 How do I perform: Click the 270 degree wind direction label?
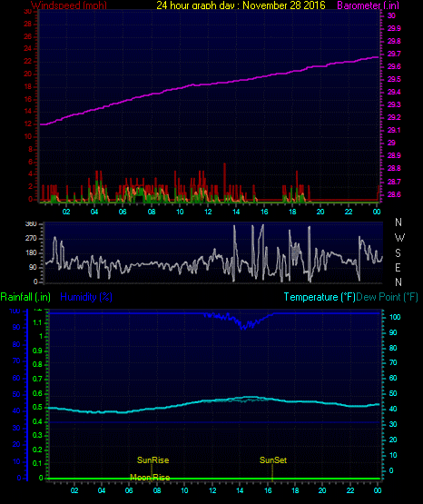[x=31, y=239]
